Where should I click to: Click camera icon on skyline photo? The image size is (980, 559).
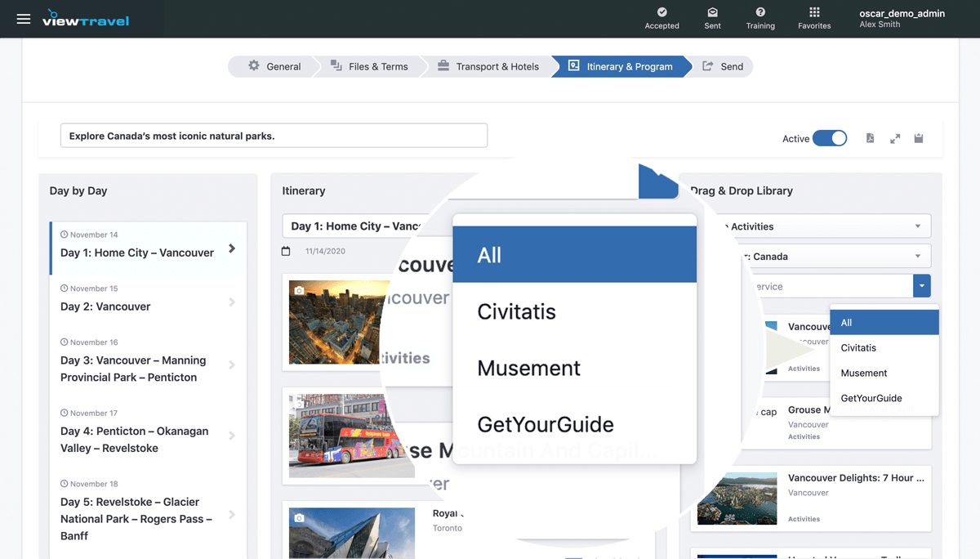coord(299,290)
